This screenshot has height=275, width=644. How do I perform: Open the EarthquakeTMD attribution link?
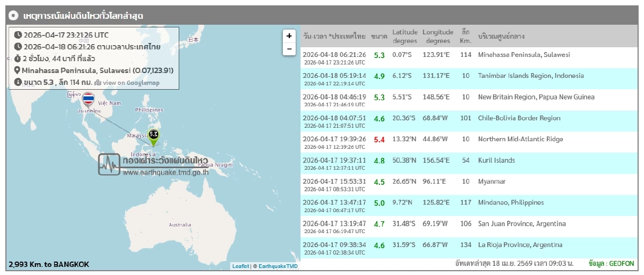point(277,266)
